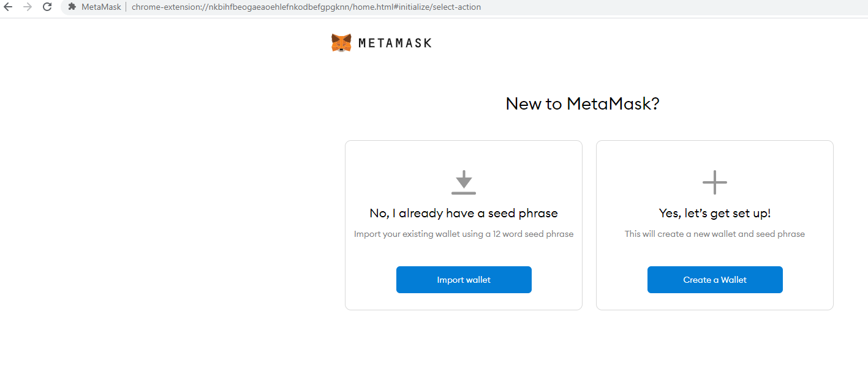
Task: Click the import download arrow icon
Action: 464,182
